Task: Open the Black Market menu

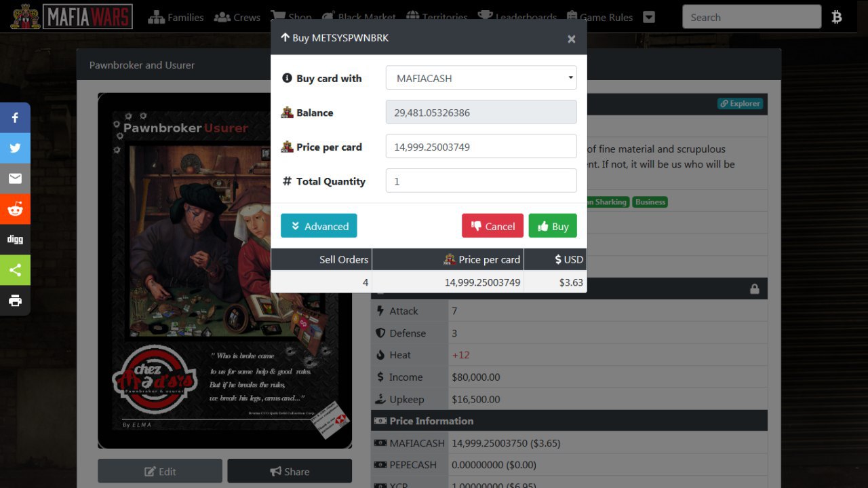Action: 359,18
